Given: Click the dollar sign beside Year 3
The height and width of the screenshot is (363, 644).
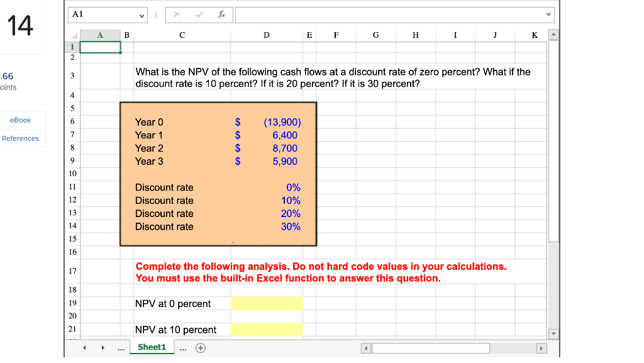Looking at the screenshot, I should point(237,162).
